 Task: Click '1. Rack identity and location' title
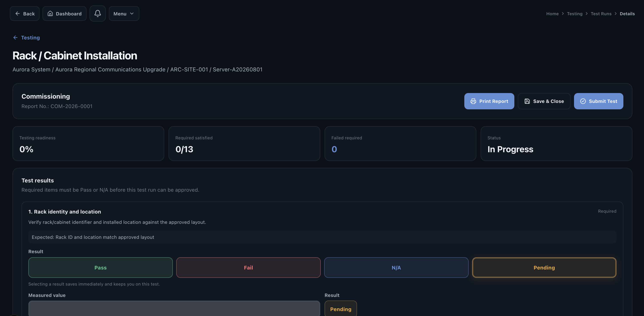pyautogui.click(x=64, y=212)
